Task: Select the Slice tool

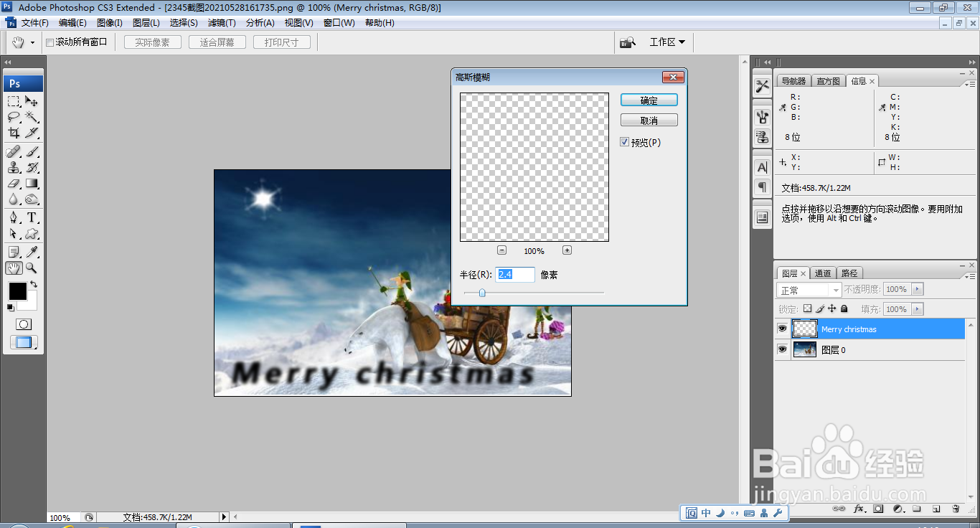Action: [x=32, y=133]
